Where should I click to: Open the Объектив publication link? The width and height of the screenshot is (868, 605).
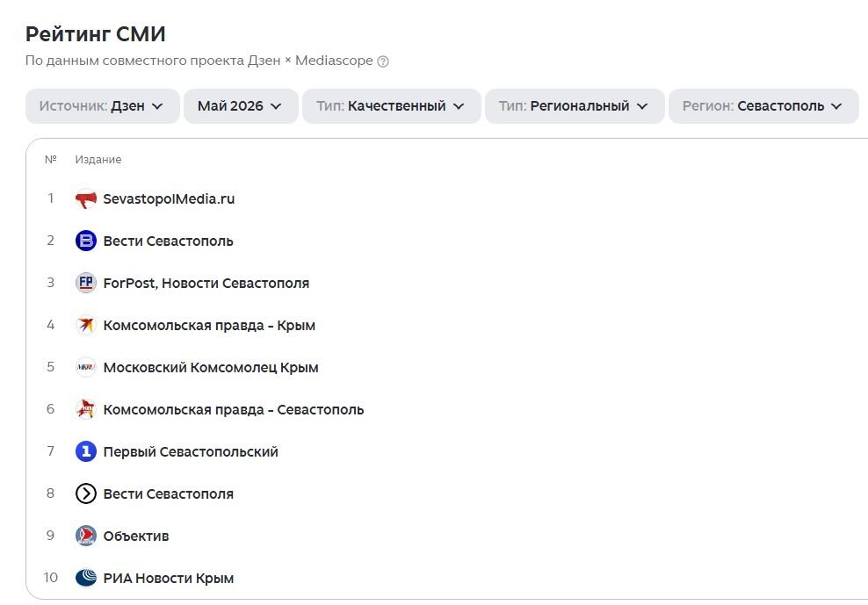136,536
